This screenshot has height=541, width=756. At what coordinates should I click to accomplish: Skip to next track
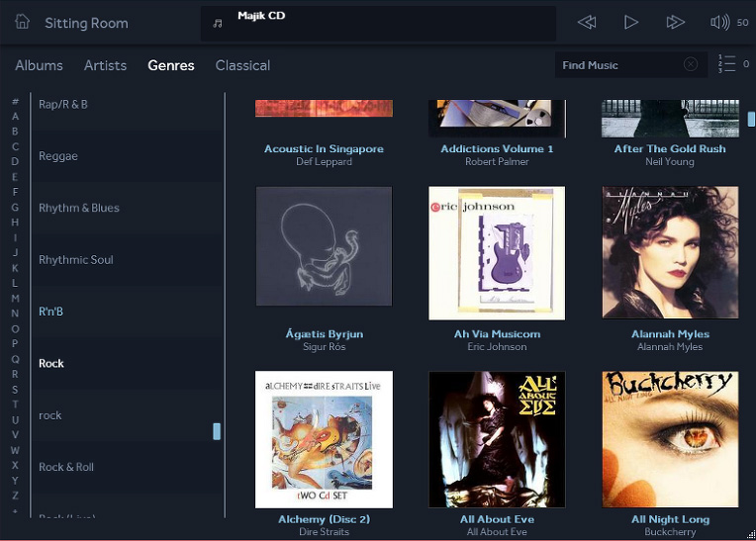coord(675,22)
